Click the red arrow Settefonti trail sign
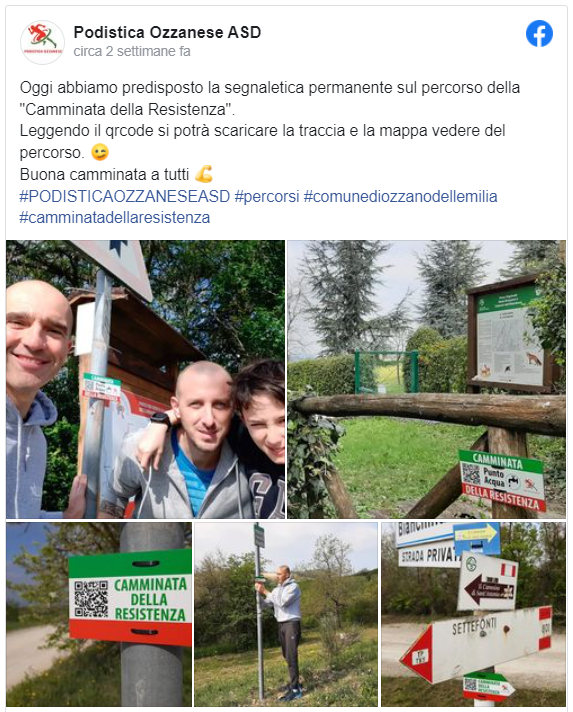The height and width of the screenshot is (712, 573). pos(476,644)
